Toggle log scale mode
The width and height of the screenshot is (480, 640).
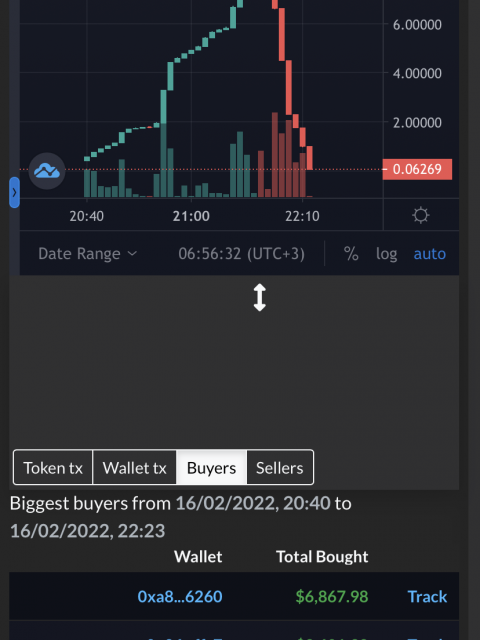pyautogui.click(x=386, y=254)
